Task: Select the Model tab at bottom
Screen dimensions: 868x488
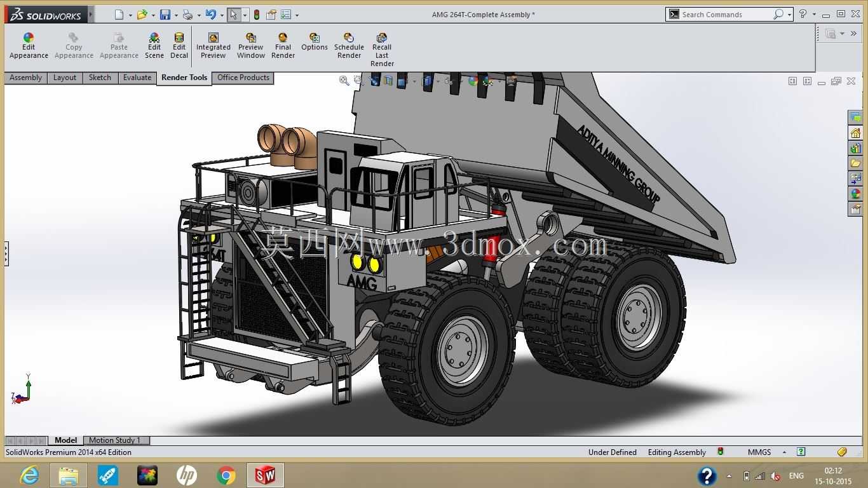Action: 65,440
